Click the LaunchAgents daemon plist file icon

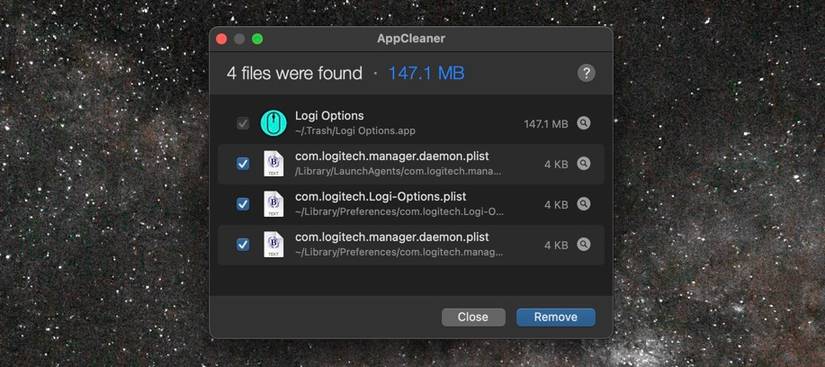[274, 164]
